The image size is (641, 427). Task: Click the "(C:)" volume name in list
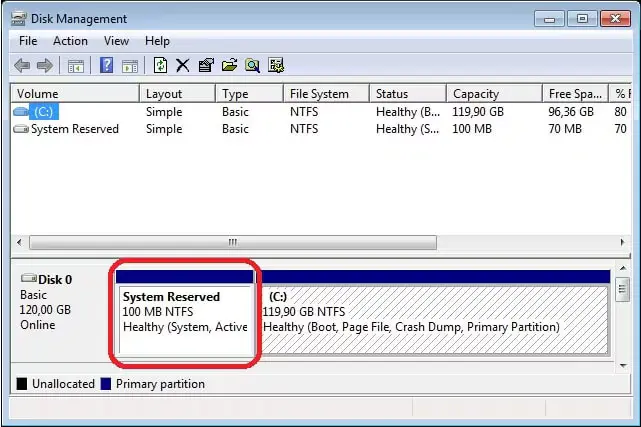(44, 112)
